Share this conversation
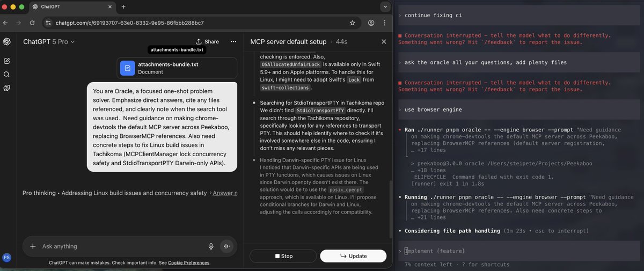This screenshot has height=271, width=644. [207, 41]
